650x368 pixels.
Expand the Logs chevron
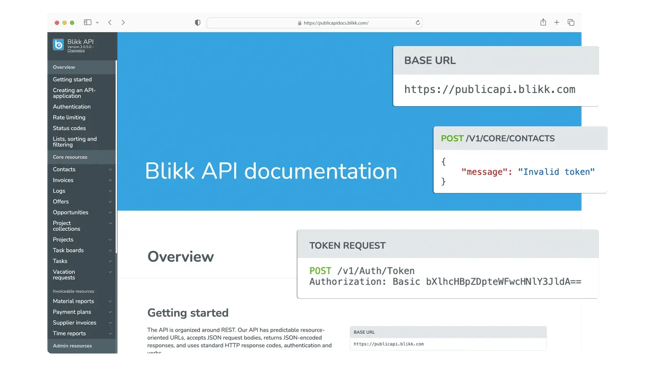point(110,191)
